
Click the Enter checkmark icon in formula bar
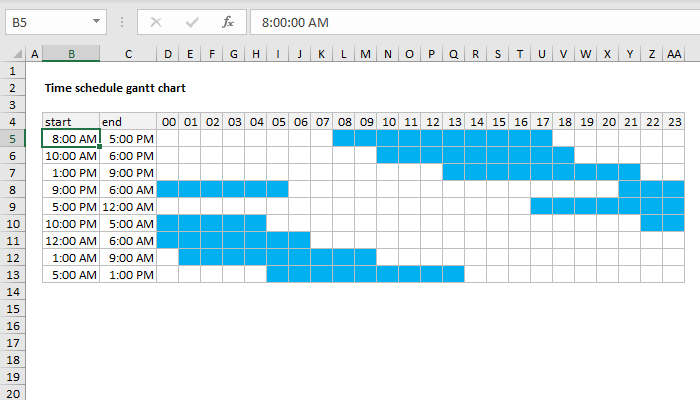[x=192, y=22]
